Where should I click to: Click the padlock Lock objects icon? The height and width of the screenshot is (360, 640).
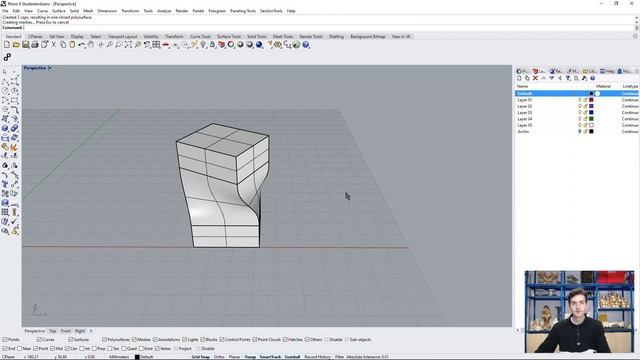[212, 45]
